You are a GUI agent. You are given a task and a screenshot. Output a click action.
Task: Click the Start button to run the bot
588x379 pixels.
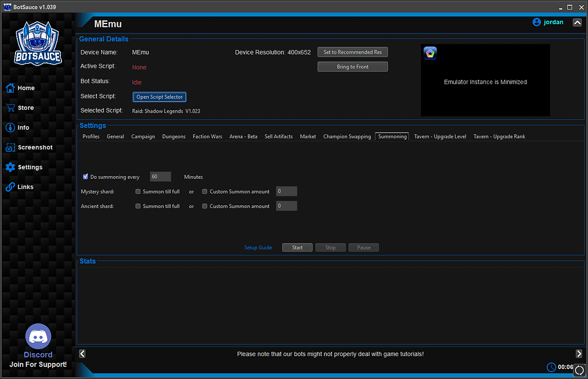(x=297, y=247)
